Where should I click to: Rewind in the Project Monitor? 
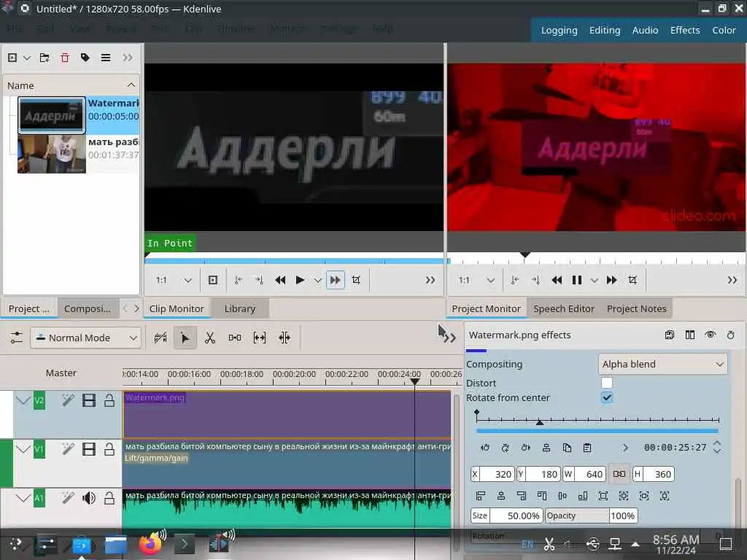tap(557, 280)
